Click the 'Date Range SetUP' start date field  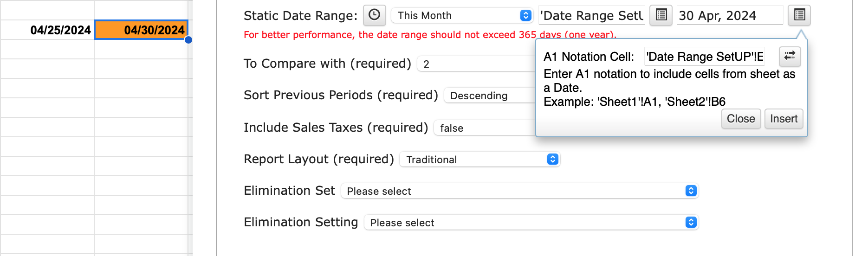click(x=592, y=15)
